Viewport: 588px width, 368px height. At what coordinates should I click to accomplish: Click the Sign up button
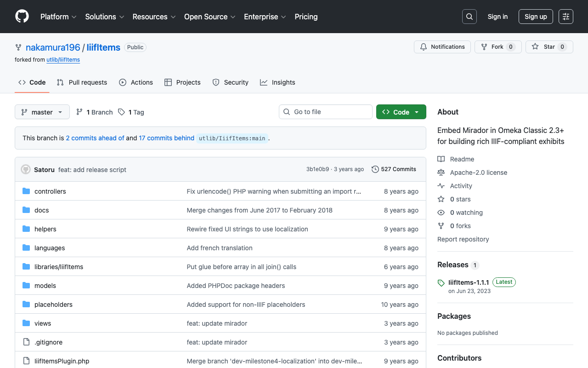pyautogui.click(x=535, y=17)
